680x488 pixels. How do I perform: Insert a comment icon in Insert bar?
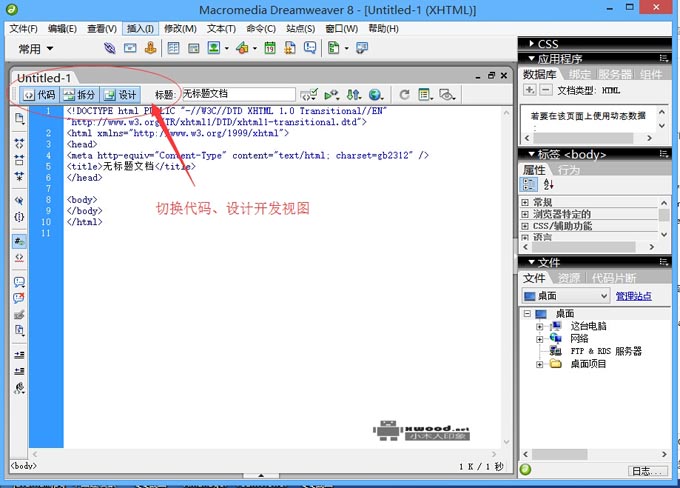[x=310, y=48]
